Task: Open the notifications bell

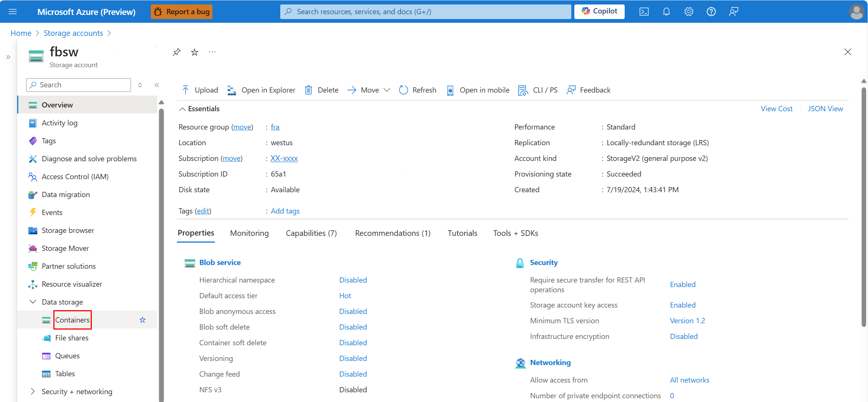Action: click(666, 12)
